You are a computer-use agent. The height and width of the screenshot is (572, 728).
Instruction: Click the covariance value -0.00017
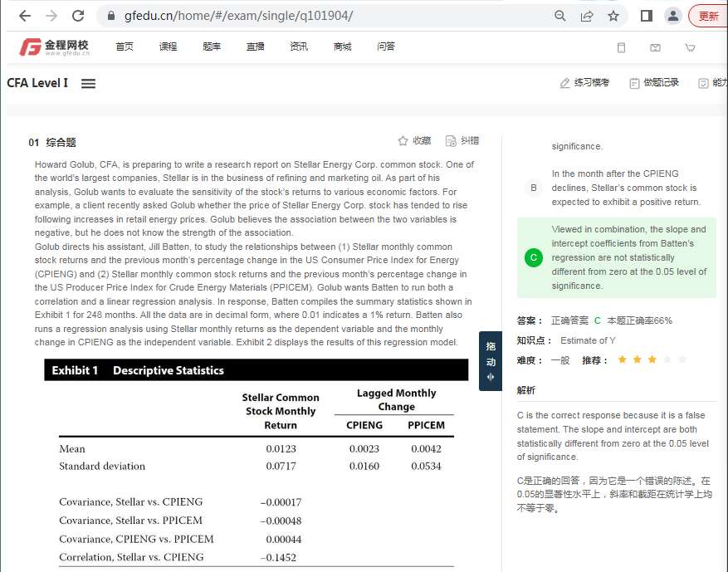pyautogui.click(x=281, y=502)
